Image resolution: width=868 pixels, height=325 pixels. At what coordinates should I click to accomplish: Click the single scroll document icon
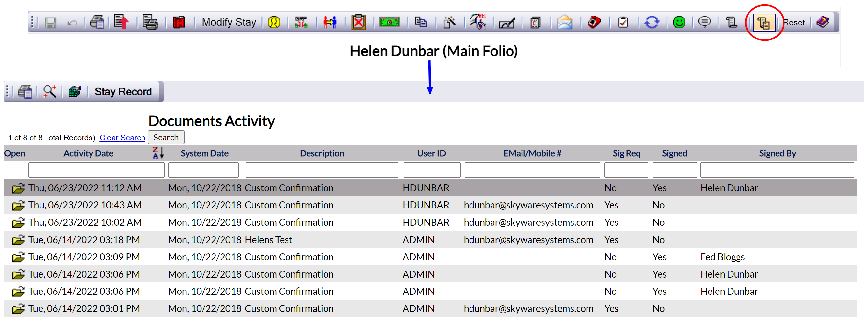click(x=732, y=22)
